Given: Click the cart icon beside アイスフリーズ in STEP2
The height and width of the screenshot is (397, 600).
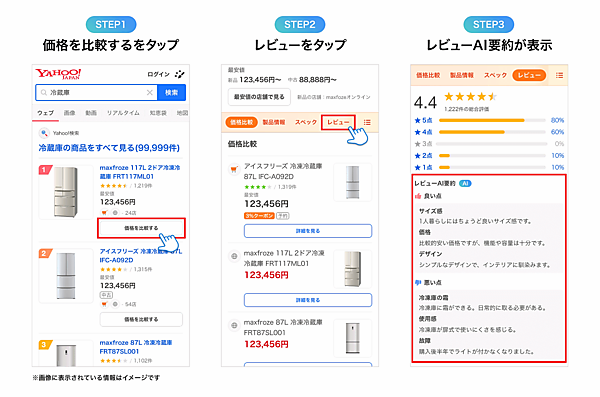Looking at the screenshot, I should click(233, 169).
